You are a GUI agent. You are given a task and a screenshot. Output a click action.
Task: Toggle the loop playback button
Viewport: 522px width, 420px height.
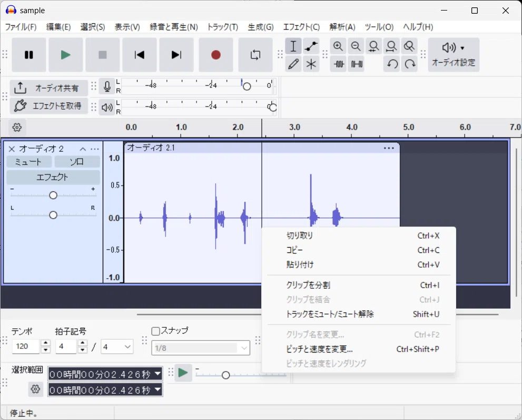click(x=255, y=55)
